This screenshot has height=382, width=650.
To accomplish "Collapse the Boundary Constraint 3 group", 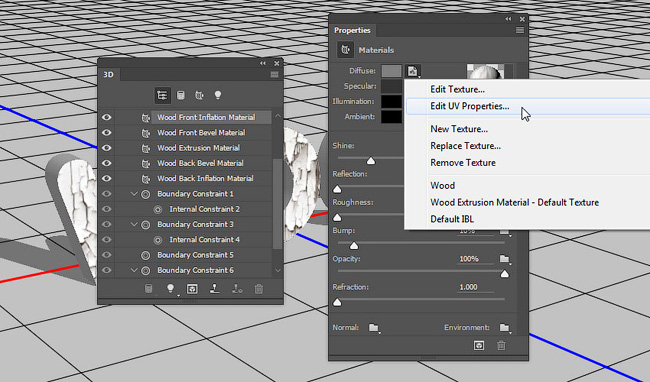I will [133, 225].
